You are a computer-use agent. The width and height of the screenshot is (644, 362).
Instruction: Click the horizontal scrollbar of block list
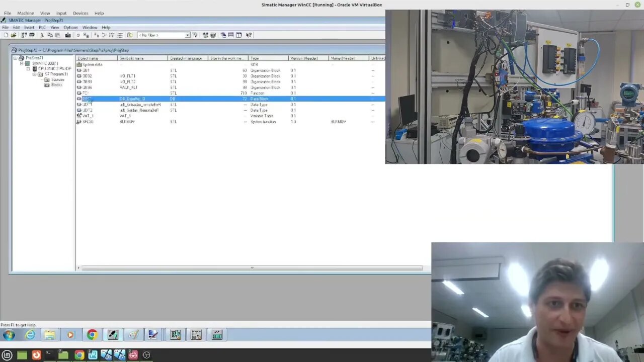(252, 268)
